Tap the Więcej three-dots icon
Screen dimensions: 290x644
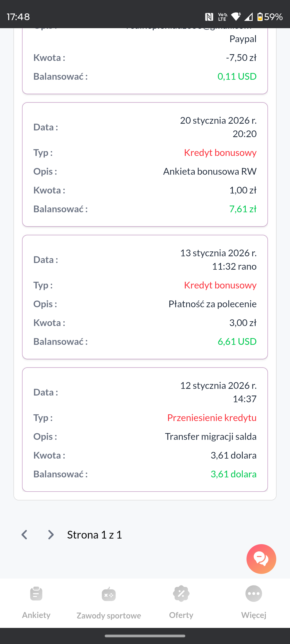tap(254, 594)
